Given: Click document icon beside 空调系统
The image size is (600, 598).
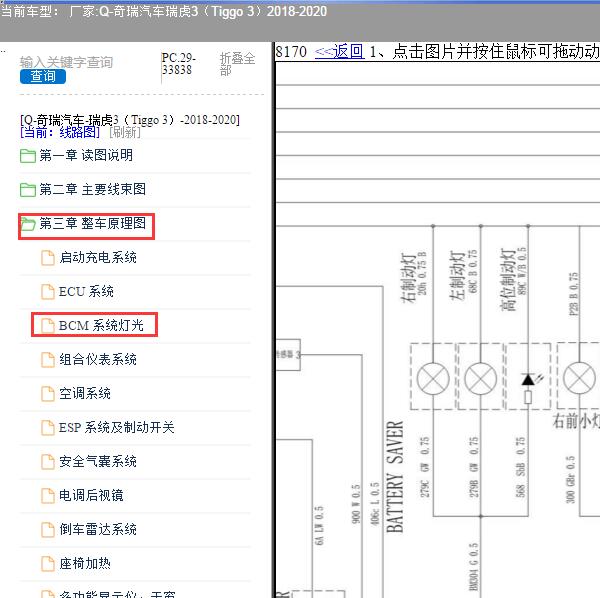Looking at the screenshot, I should [48, 394].
